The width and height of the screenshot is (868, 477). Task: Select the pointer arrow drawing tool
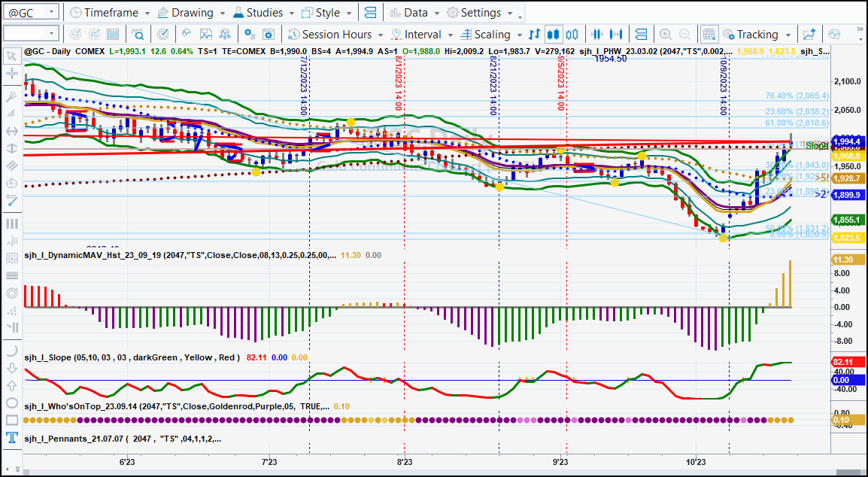[x=11, y=56]
